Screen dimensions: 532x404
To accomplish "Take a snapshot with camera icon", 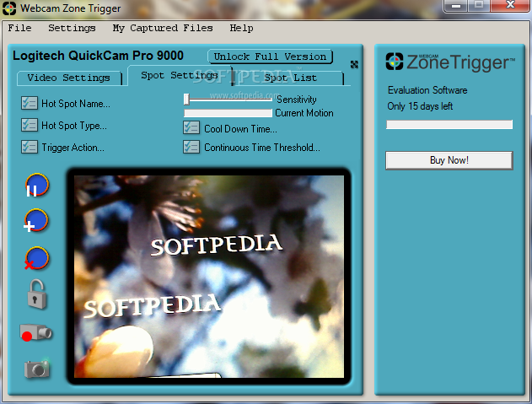I will 37,369.
